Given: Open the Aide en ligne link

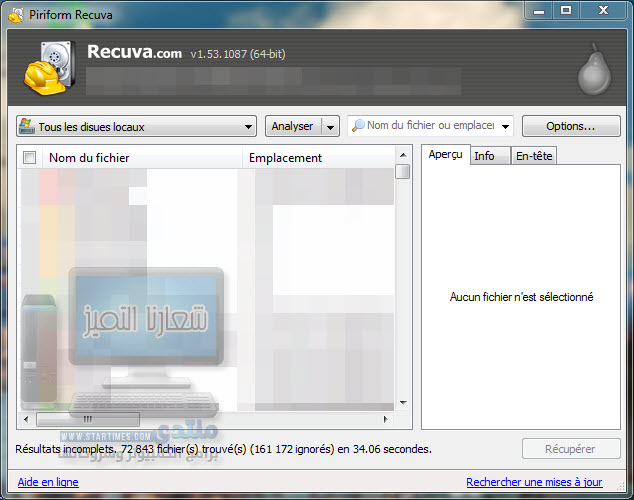Looking at the screenshot, I should (x=48, y=482).
